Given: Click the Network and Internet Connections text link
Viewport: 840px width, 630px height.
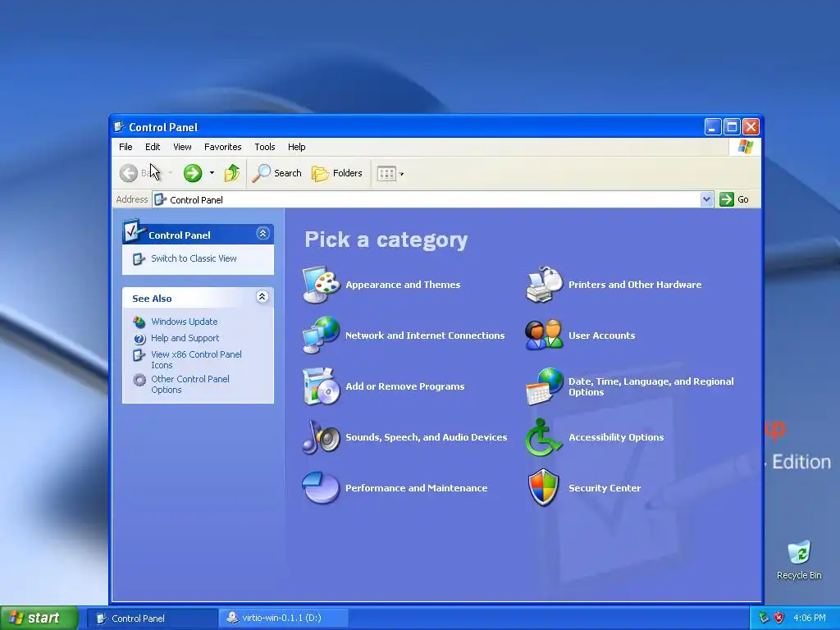Looking at the screenshot, I should (425, 336).
